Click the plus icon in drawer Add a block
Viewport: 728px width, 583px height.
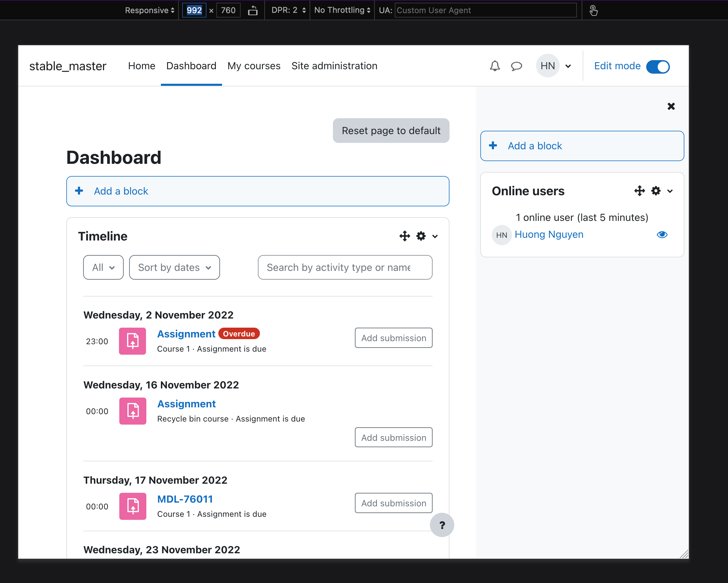click(x=493, y=146)
